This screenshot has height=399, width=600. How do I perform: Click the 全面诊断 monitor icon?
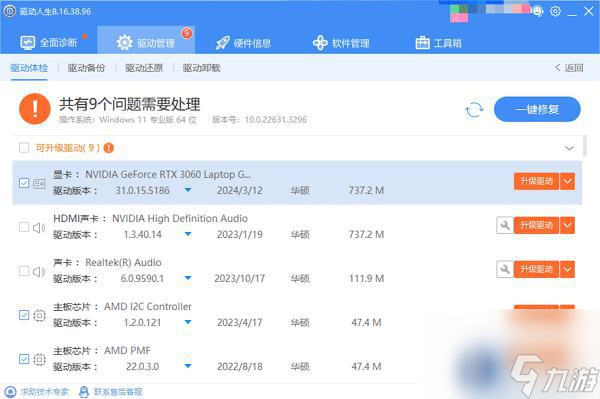coord(28,42)
